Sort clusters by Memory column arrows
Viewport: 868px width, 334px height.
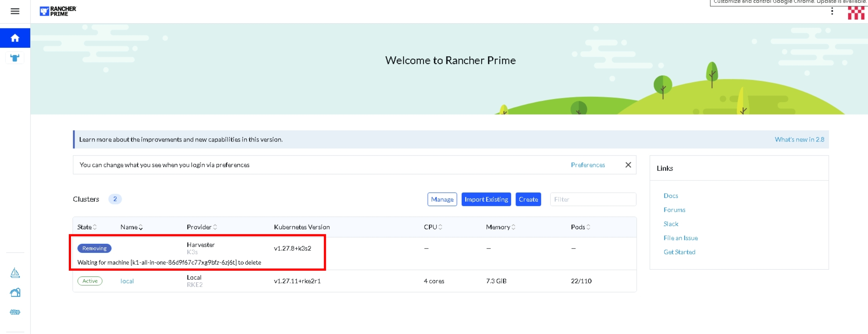(513, 227)
